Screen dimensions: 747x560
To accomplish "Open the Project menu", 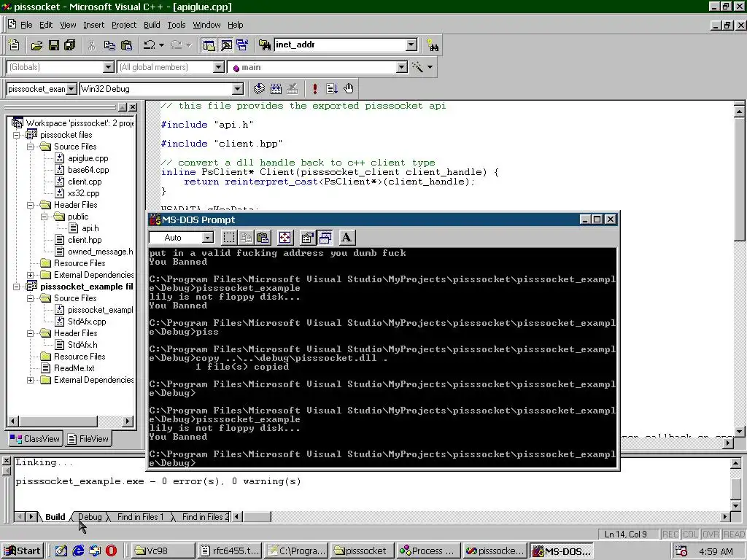I will 124,25.
